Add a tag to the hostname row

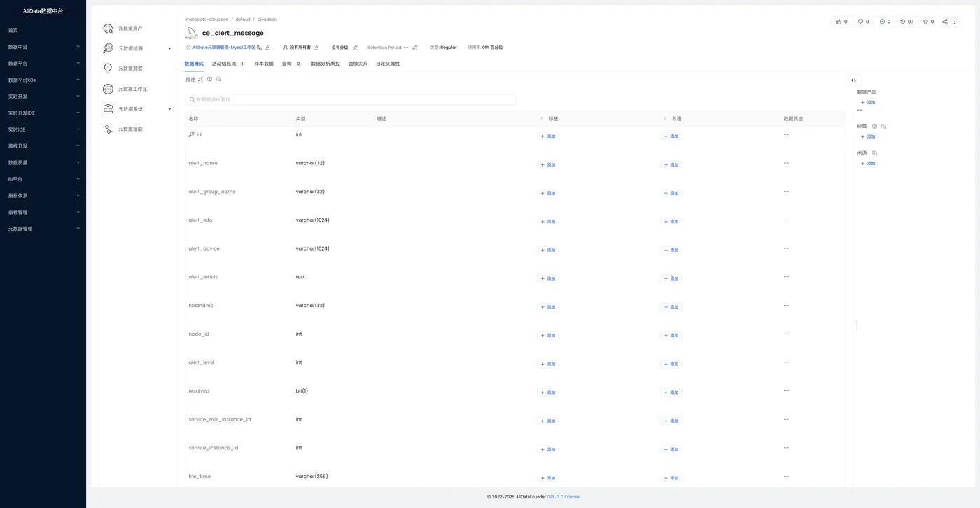click(x=547, y=307)
